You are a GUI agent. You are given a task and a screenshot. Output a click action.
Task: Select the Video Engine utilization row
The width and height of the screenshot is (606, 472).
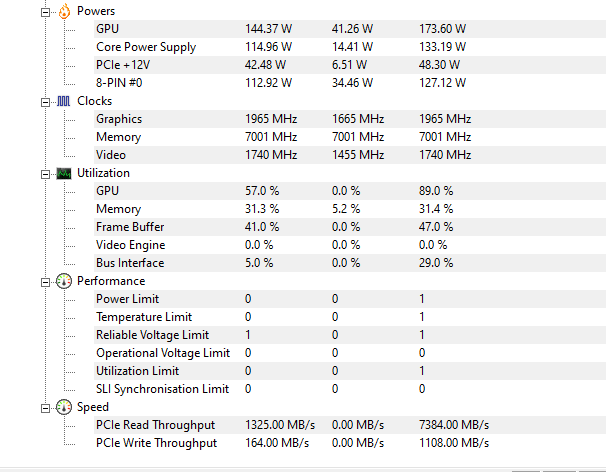pyautogui.click(x=350, y=245)
